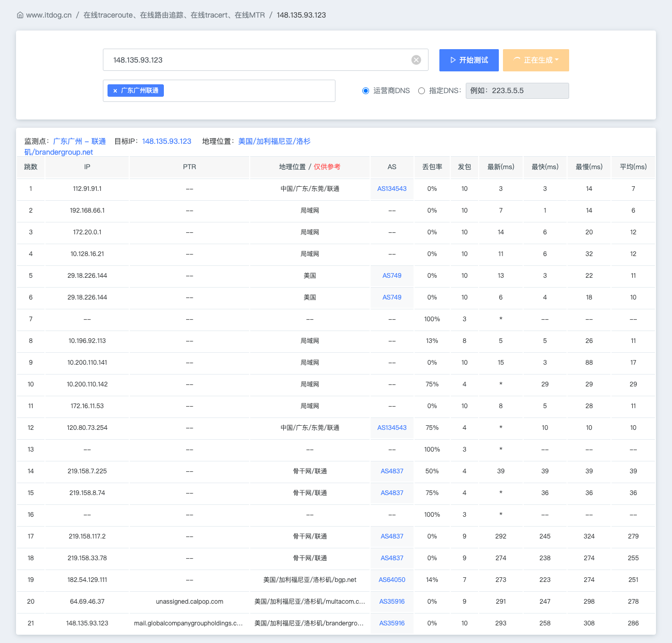672x643 pixels.
Task: Click the location cell ending in multacom.c…
Action: tap(310, 602)
